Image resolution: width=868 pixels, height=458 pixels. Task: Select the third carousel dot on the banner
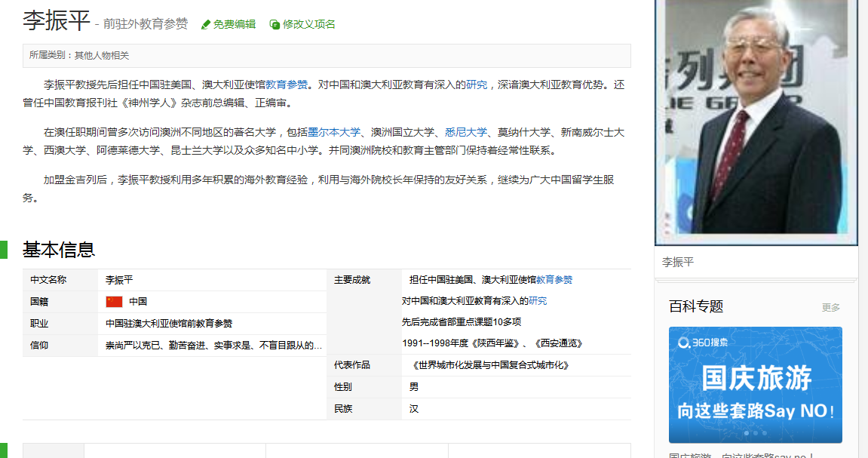click(x=765, y=433)
